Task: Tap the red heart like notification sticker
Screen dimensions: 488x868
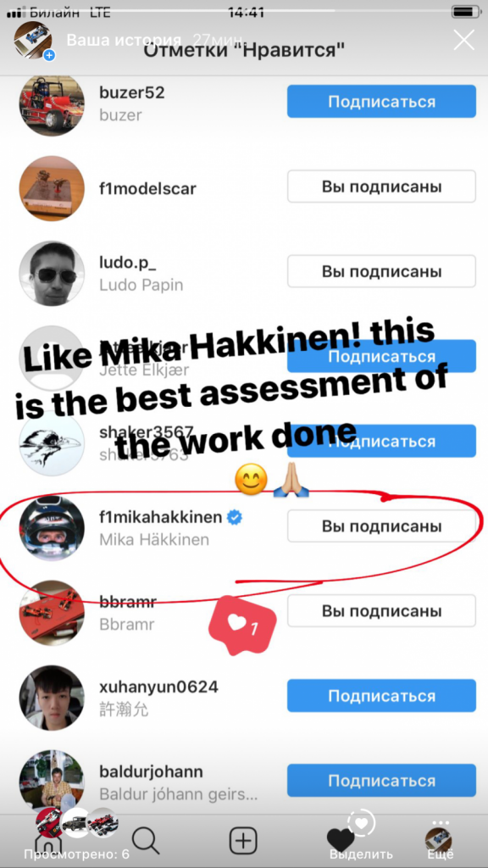Action: [242, 626]
